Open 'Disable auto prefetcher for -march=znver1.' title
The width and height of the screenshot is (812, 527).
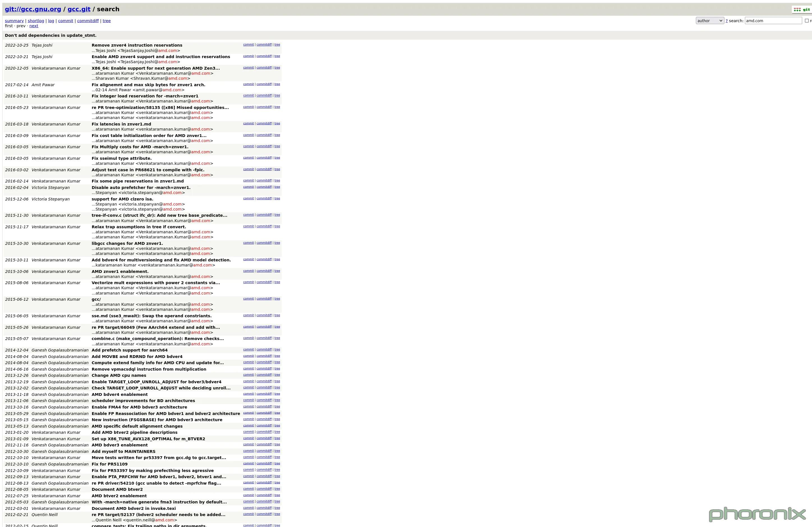coord(141,188)
